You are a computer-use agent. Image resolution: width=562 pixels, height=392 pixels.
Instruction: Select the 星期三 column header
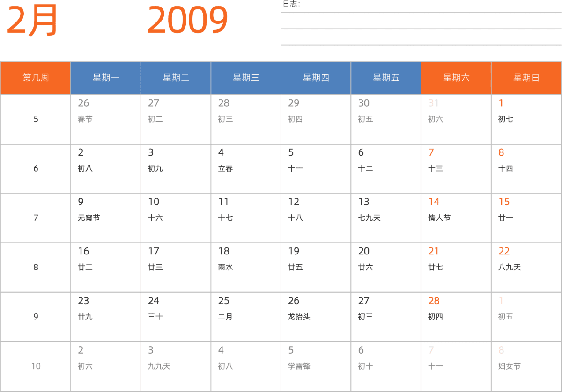246,78
